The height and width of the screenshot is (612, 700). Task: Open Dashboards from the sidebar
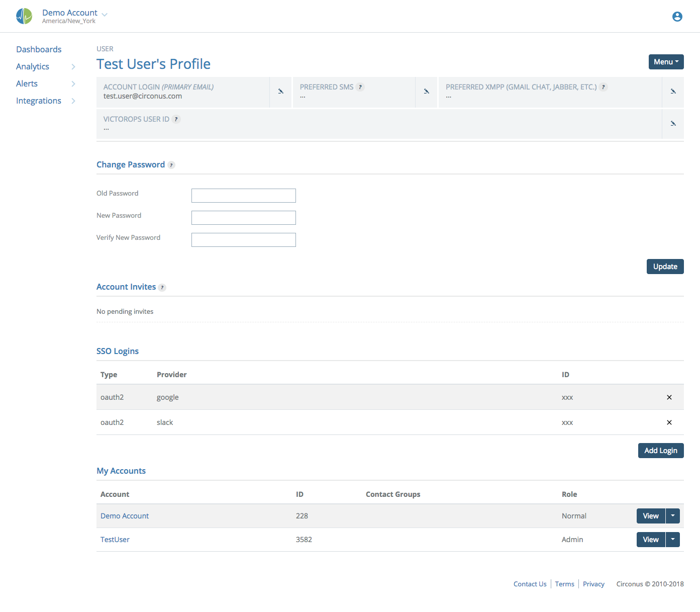pos(39,49)
